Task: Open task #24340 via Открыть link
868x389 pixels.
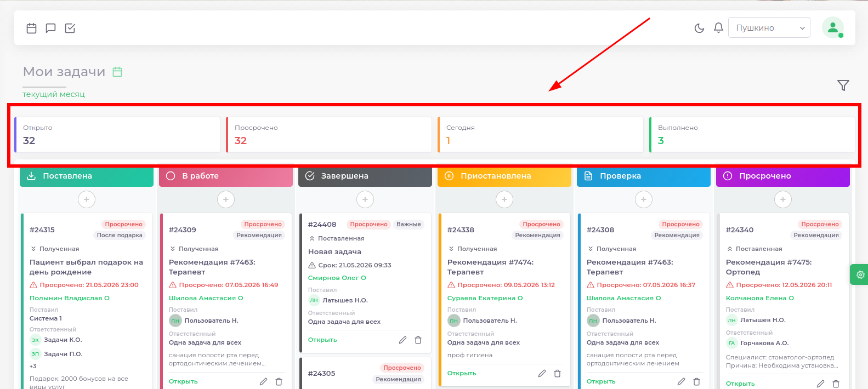Action: (x=740, y=384)
